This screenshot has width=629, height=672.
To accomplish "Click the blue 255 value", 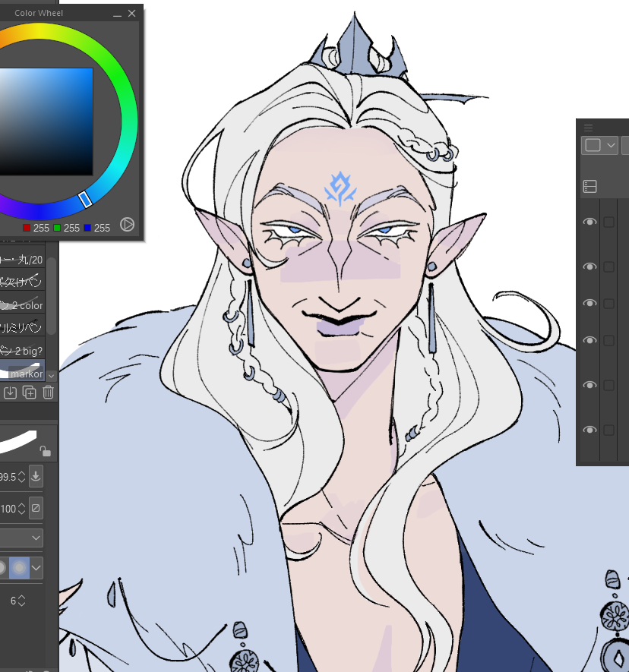I will coord(102,228).
